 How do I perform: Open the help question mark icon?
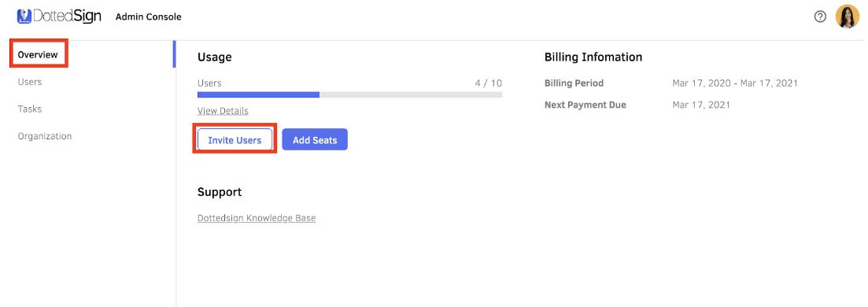tap(820, 17)
